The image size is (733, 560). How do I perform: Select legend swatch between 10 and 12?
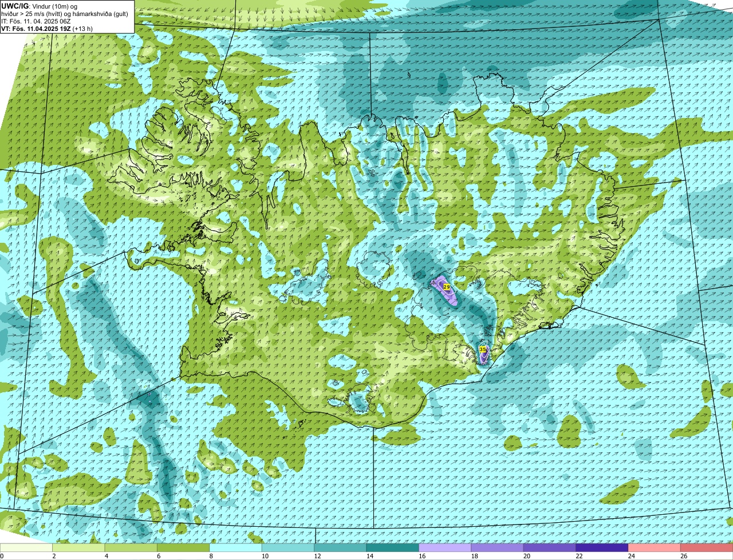tap(288, 548)
